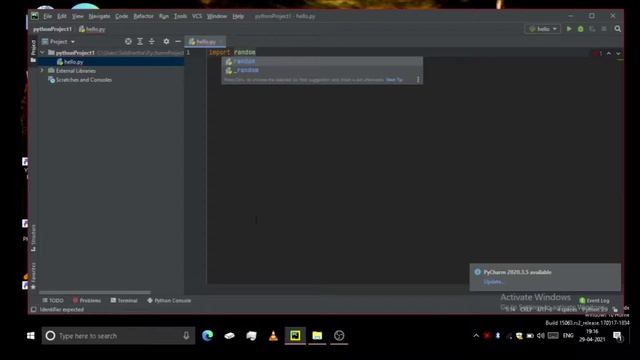Click the Project panel horizontal scrollbar
The image size is (640, 360).
pyautogui.click(x=95, y=292)
